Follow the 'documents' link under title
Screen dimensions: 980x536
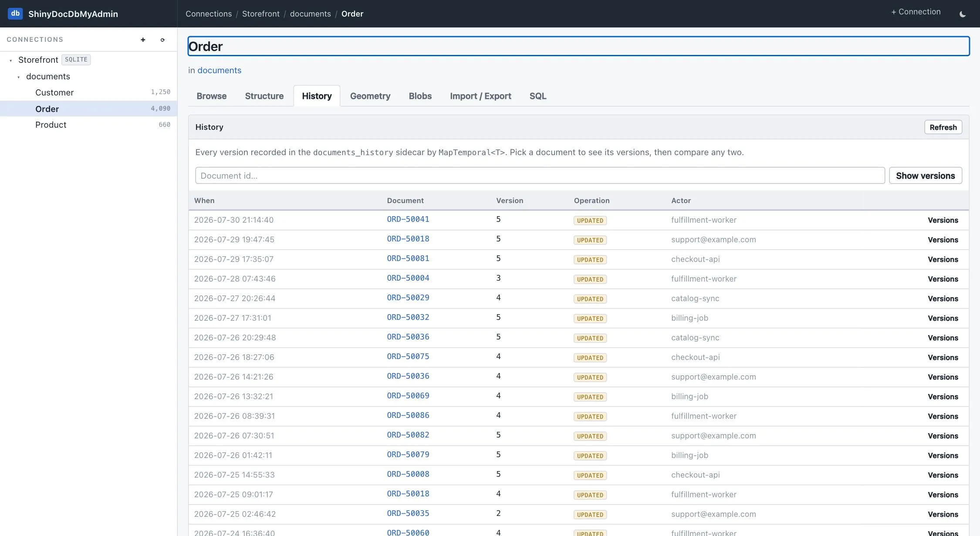(x=219, y=70)
